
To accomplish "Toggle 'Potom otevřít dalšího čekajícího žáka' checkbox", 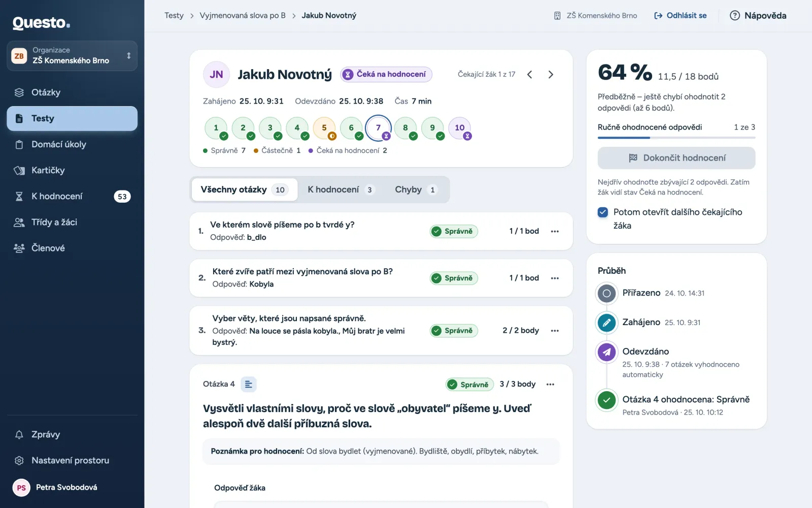I will [x=603, y=212].
